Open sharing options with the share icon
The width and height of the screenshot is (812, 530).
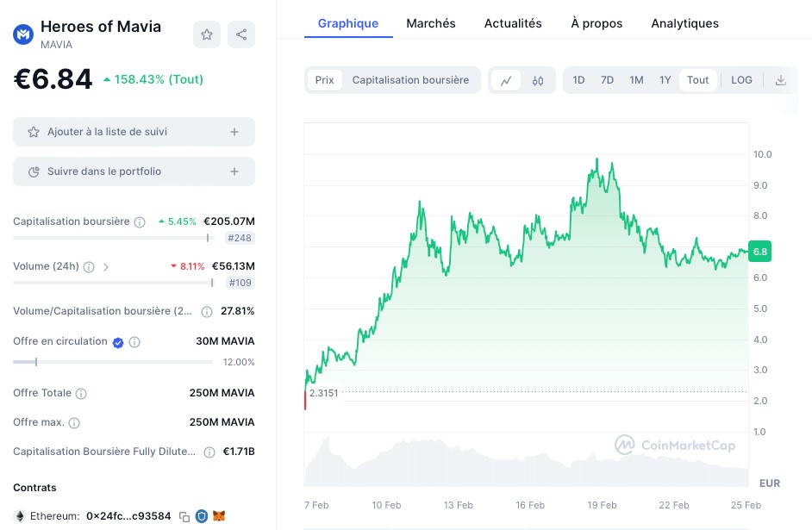click(240, 34)
